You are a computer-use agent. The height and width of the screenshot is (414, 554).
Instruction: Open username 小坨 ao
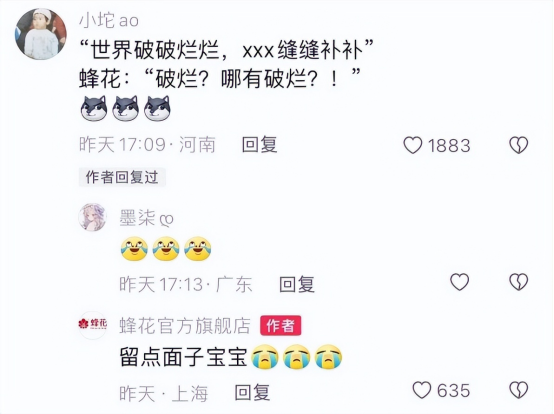tap(109, 20)
